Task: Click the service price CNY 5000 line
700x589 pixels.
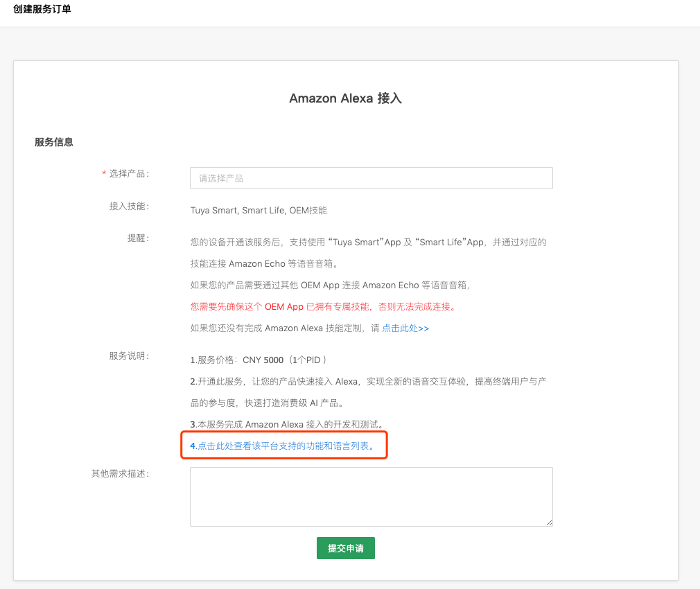Action: (x=259, y=360)
